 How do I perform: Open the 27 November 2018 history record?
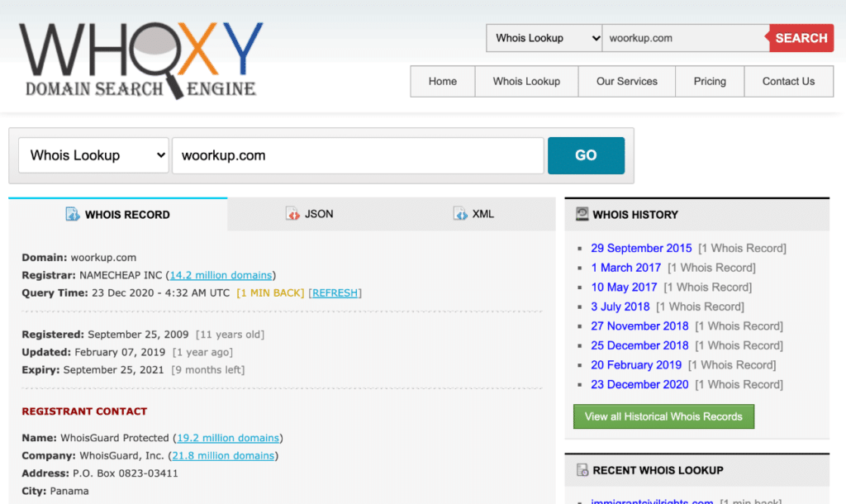[x=639, y=326]
